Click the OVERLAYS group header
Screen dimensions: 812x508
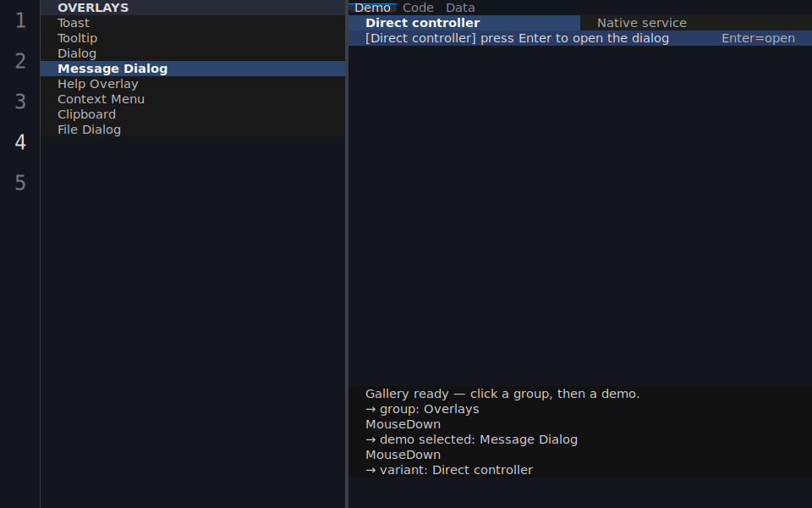click(x=193, y=8)
